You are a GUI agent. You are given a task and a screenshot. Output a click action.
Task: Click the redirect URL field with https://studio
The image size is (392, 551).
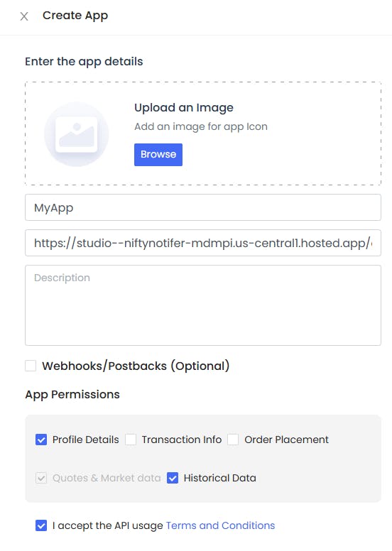pyautogui.click(x=203, y=243)
